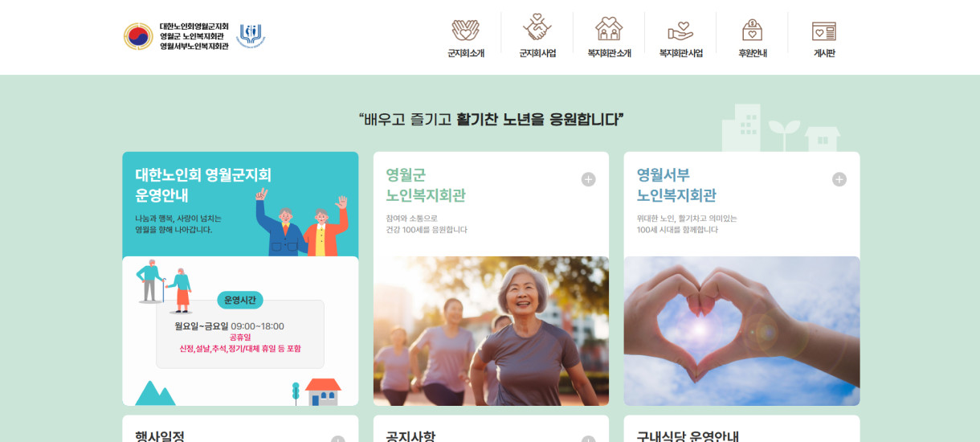Open the 게시판 menu label
Screen dimensions: 980x442
point(824,54)
